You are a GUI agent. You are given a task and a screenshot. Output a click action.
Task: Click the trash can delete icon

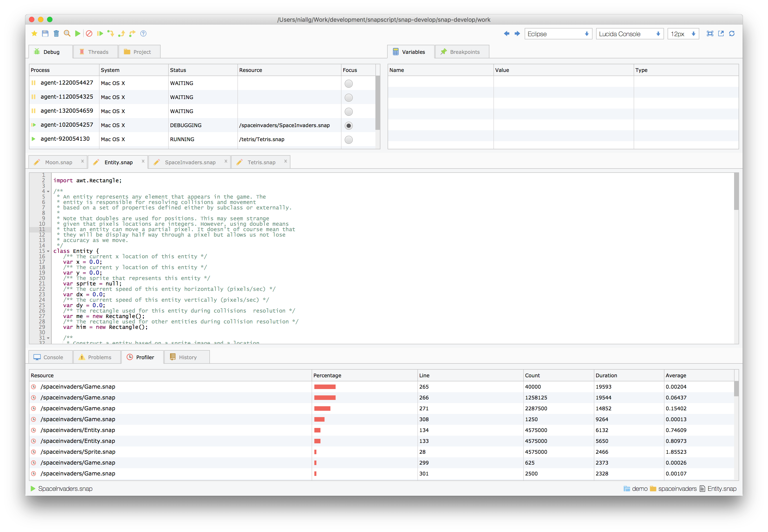[x=56, y=33]
